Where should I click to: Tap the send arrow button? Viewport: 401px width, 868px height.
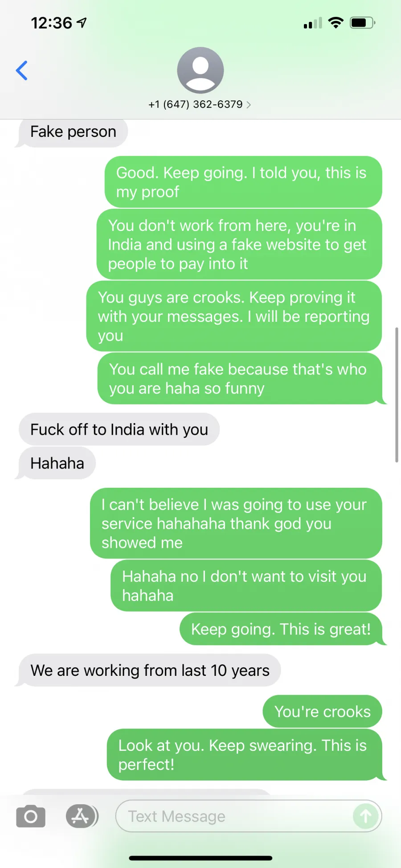point(365,816)
